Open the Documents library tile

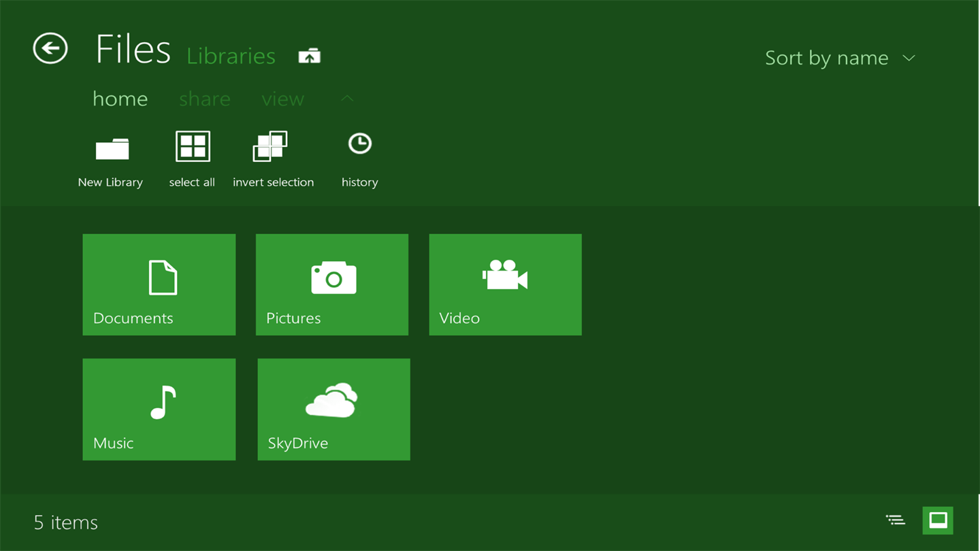point(159,284)
